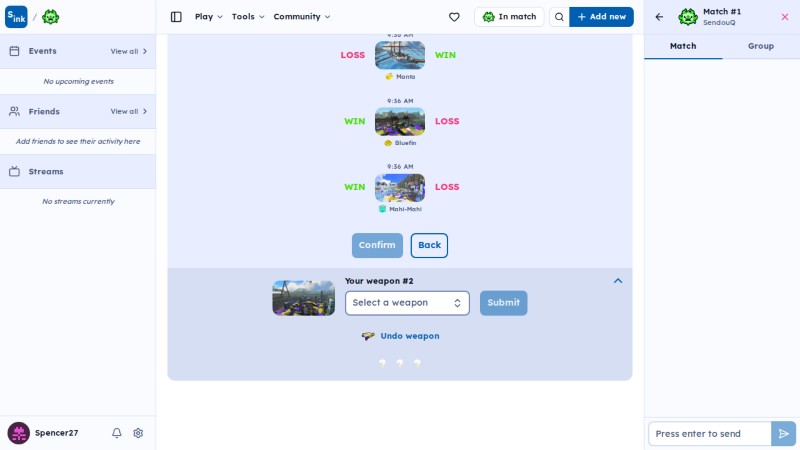Click the Spencer27 avatar

point(18,433)
